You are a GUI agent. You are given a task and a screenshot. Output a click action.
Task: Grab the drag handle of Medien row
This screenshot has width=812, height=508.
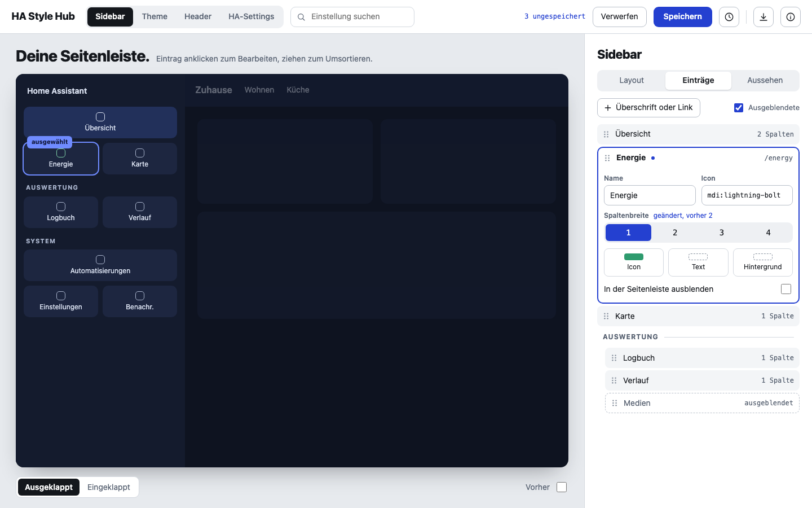(615, 403)
